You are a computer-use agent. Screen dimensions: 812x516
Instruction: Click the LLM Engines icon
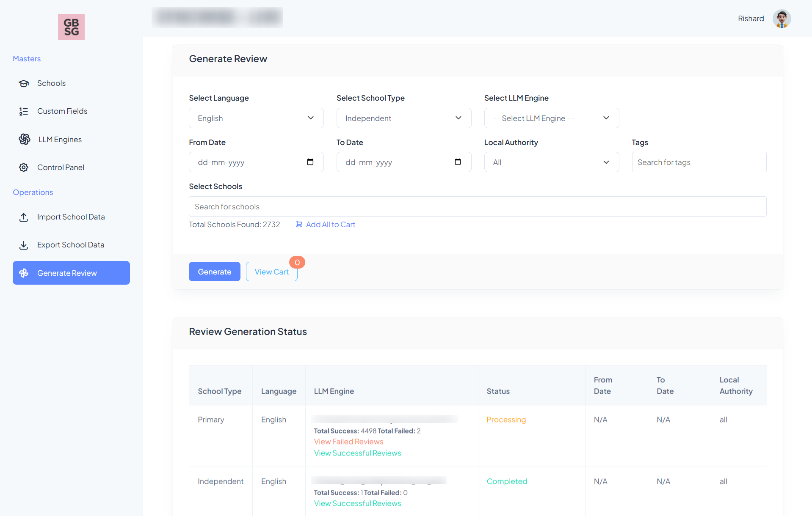pyautogui.click(x=25, y=139)
